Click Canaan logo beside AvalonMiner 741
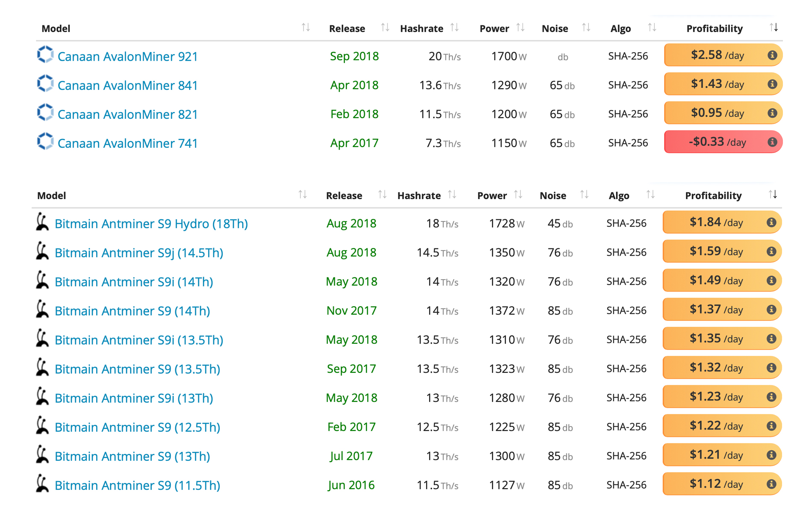Screen dimensions: 812x513 [45, 142]
